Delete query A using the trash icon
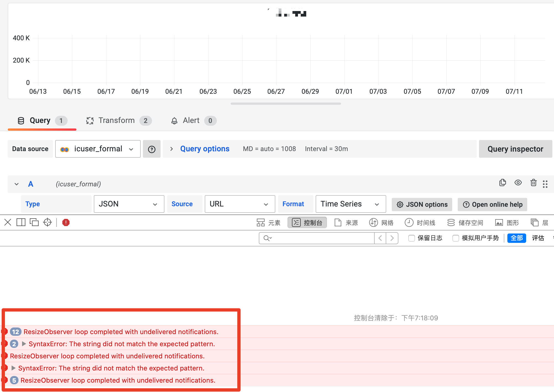 pyautogui.click(x=533, y=183)
